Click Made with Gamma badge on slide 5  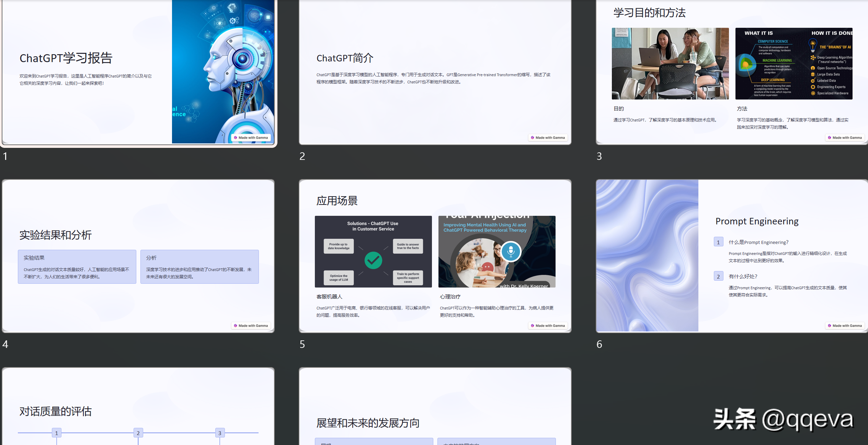[x=548, y=326]
